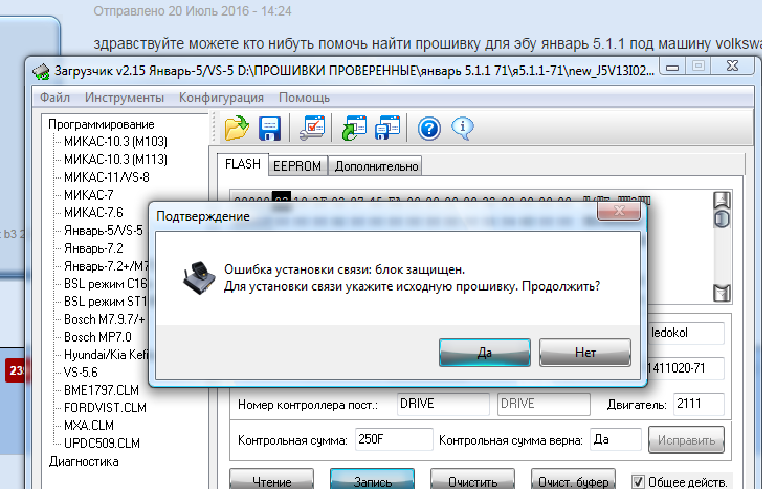Select the МИКАС-7 tree entry
The image size is (762, 490).
tap(88, 195)
